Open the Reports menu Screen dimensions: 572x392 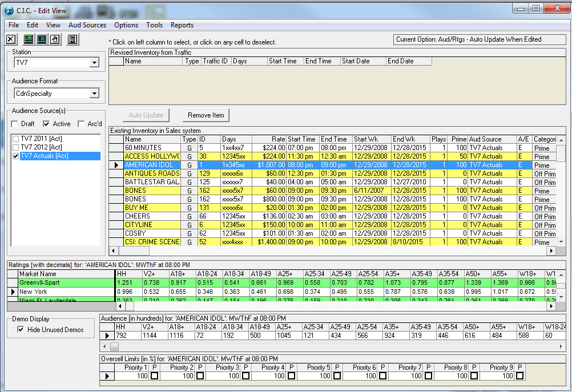[182, 25]
